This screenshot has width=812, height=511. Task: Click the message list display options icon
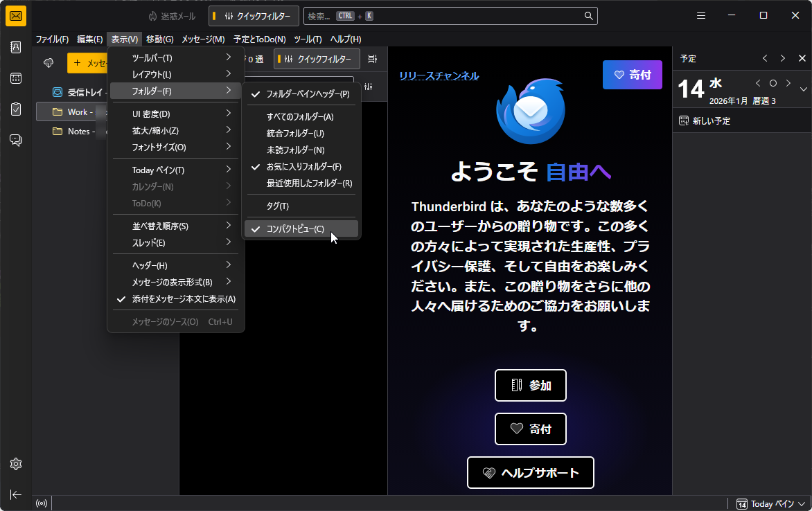coord(372,59)
